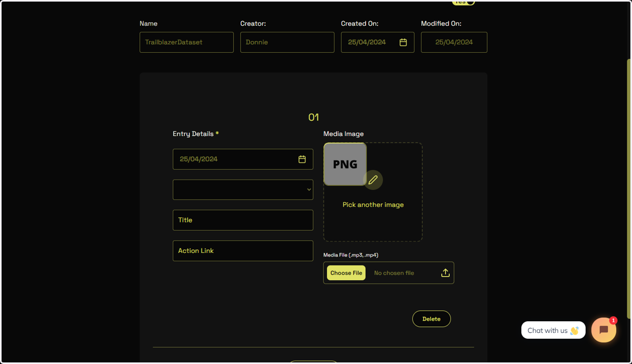
Task: Click upload arrow icon in Media File field
Action: point(445,273)
